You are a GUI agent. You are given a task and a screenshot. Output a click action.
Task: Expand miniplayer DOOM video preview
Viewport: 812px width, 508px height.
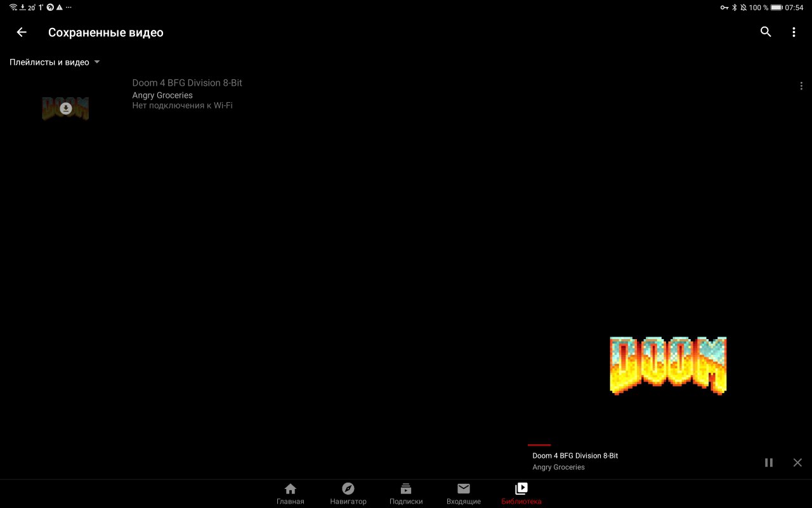668,366
